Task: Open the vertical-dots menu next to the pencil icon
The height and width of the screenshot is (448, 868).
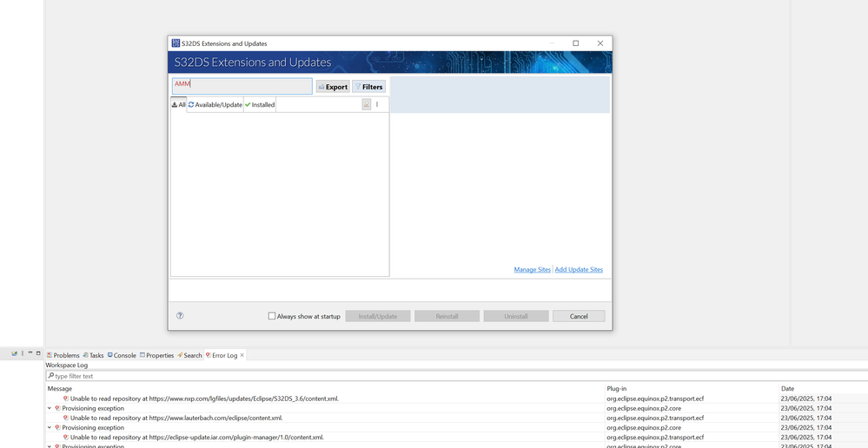Action: [x=377, y=104]
